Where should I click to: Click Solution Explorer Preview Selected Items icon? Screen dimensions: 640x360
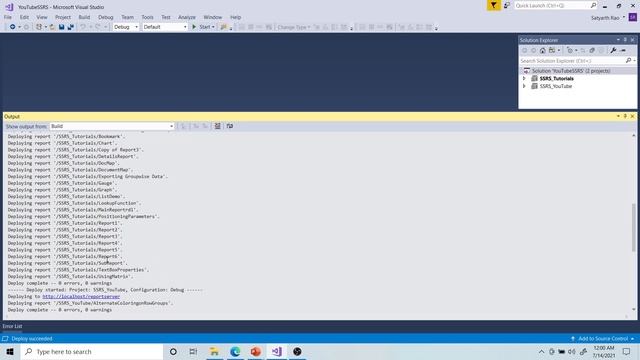(623, 50)
